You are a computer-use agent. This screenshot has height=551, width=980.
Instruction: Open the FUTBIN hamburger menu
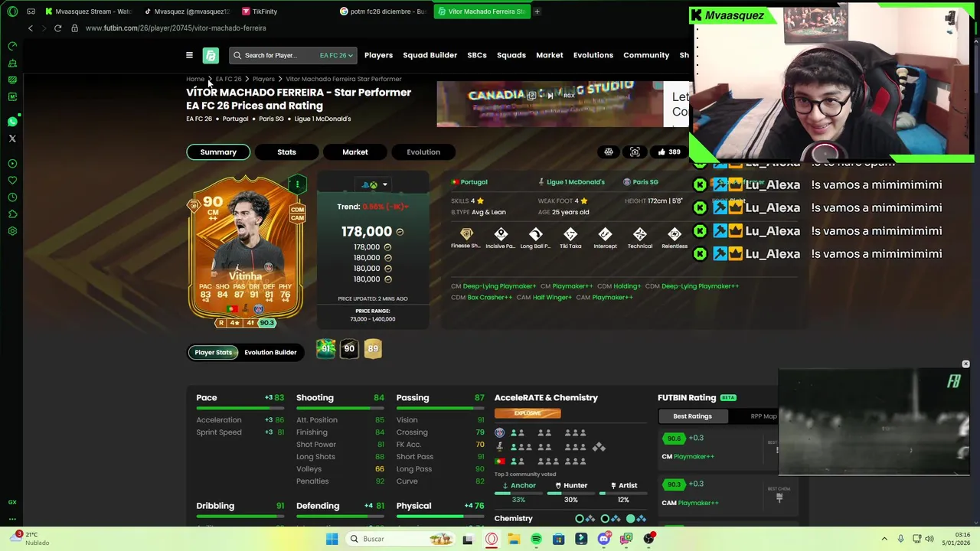click(x=189, y=55)
